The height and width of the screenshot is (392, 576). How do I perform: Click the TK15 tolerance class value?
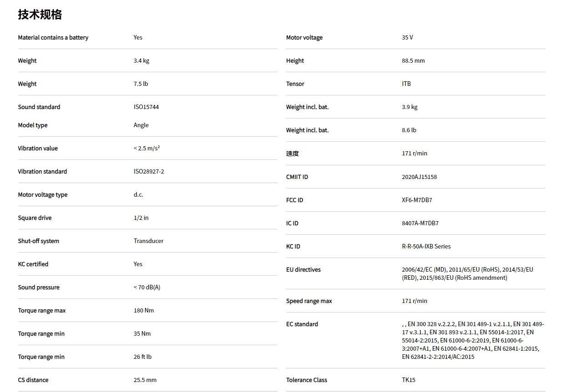click(x=409, y=380)
